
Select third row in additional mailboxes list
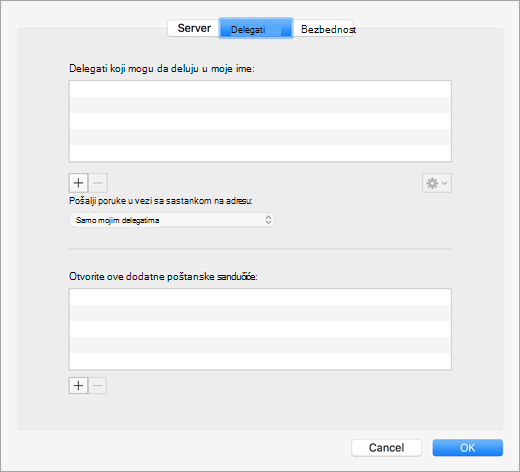[x=260, y=329]
